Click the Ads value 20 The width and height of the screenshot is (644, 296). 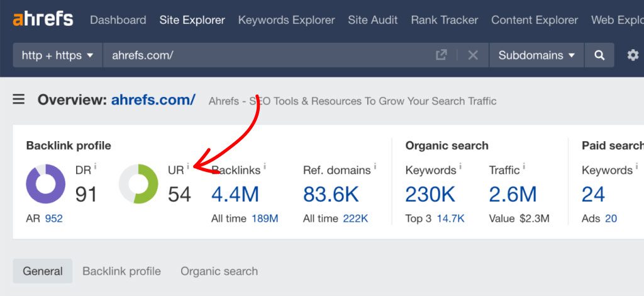(x=611, y=219)
